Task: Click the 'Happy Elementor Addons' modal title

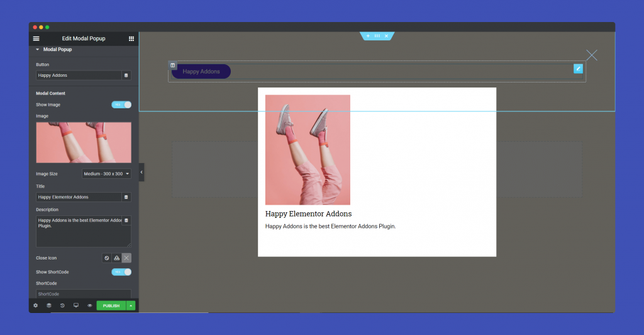Action: pyautogui.click(x=308, y=213)
